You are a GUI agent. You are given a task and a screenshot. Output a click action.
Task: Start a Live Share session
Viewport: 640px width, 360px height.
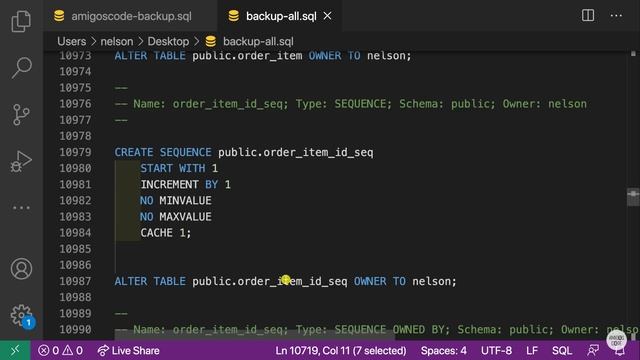click(x=129, y=350)
